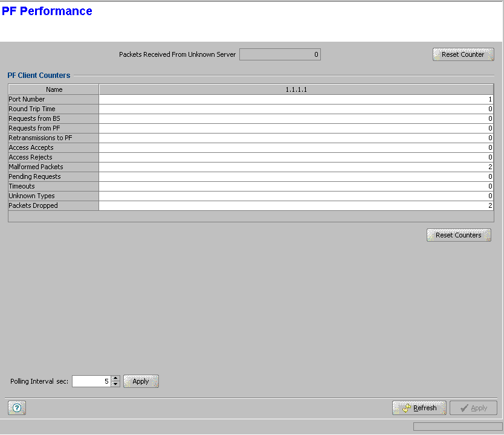Select the Access Accepts row
This screenshot has width=504, height=435.
point(54,147)
